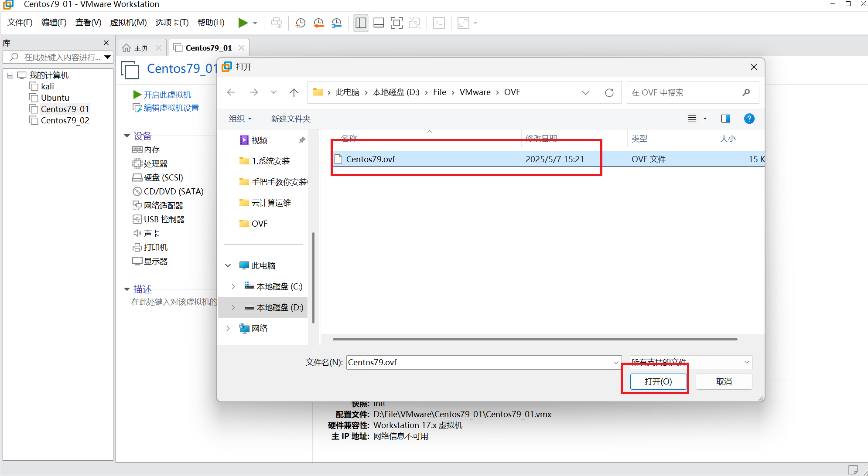Click the console view toolbar icon
This screenshot has height=476, width=868.
[439, 23]
